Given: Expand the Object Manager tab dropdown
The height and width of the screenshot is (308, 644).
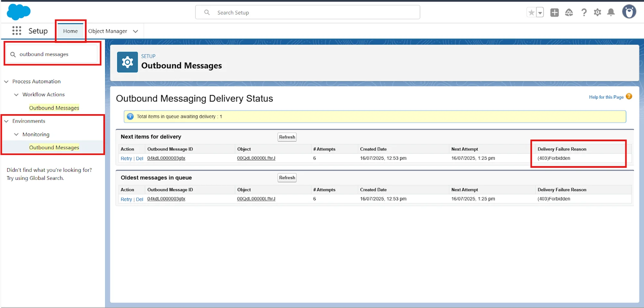Looking at the screenshot, I should (136, 31).
